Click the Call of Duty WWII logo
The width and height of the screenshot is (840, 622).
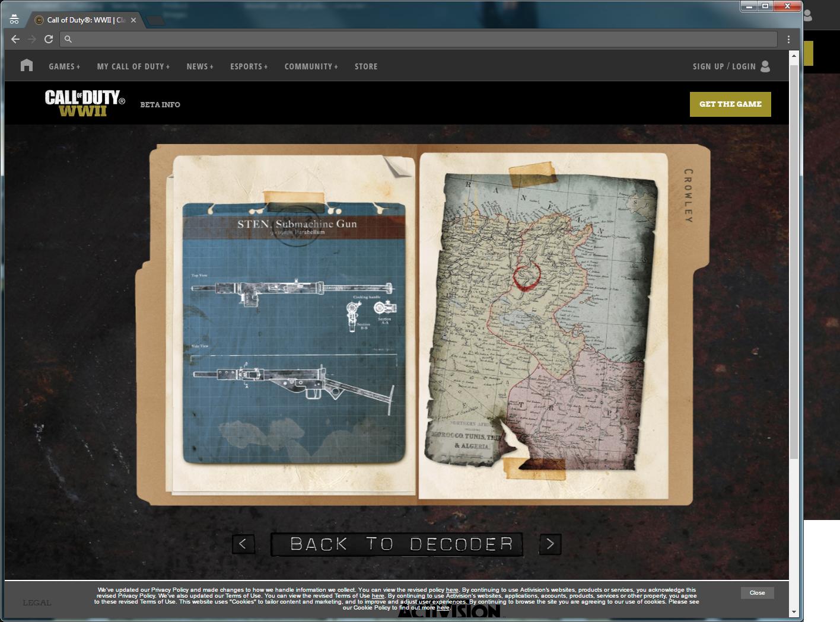click(x=85, y=103)
